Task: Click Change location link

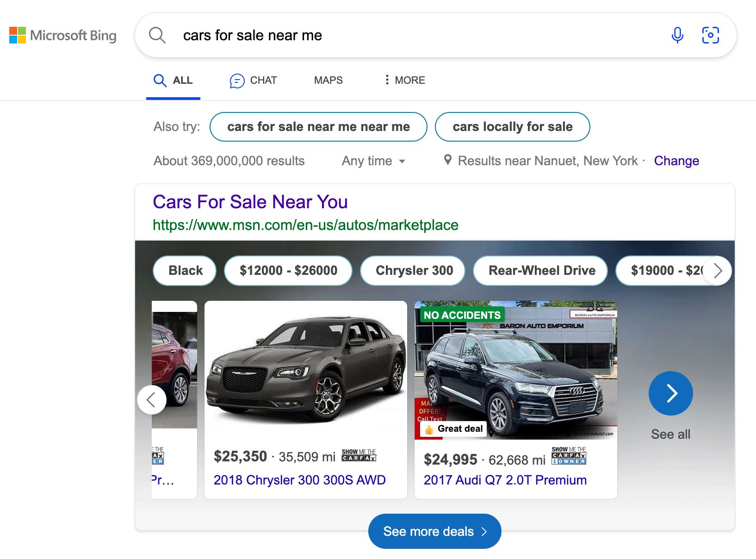Action: tap(676, 161)
